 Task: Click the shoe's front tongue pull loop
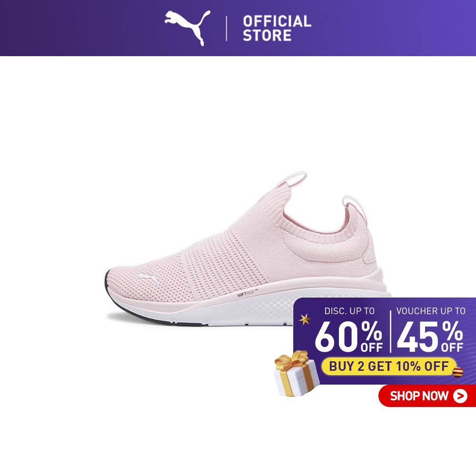pyautogui.click(x=294, y=179)
